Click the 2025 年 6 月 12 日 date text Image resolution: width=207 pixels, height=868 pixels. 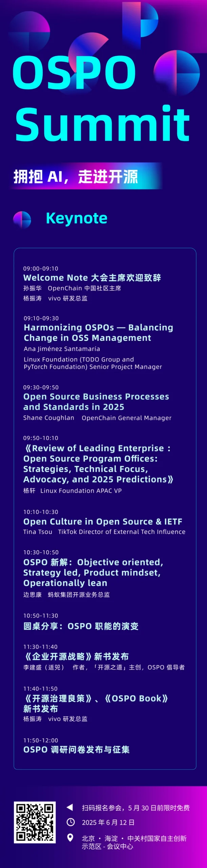coord(108,822)
